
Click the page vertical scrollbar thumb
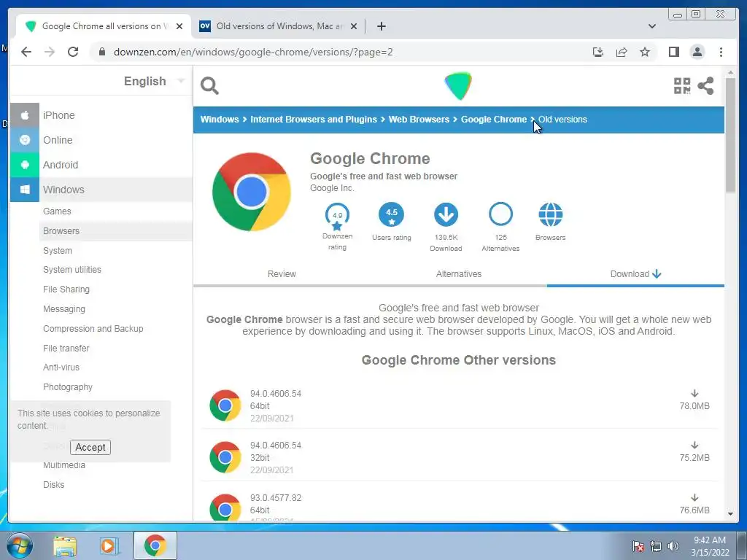point(731,135)
